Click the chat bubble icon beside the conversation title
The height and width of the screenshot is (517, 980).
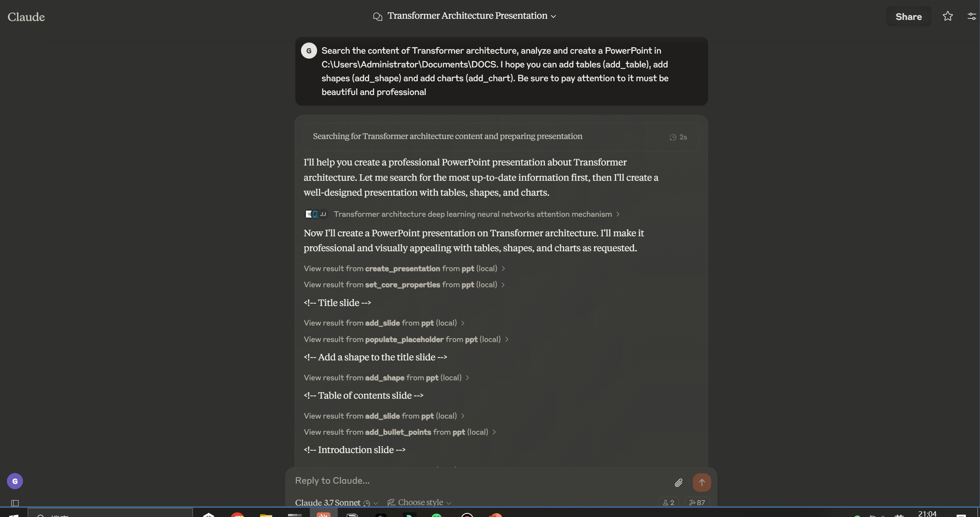pos(378,16)
